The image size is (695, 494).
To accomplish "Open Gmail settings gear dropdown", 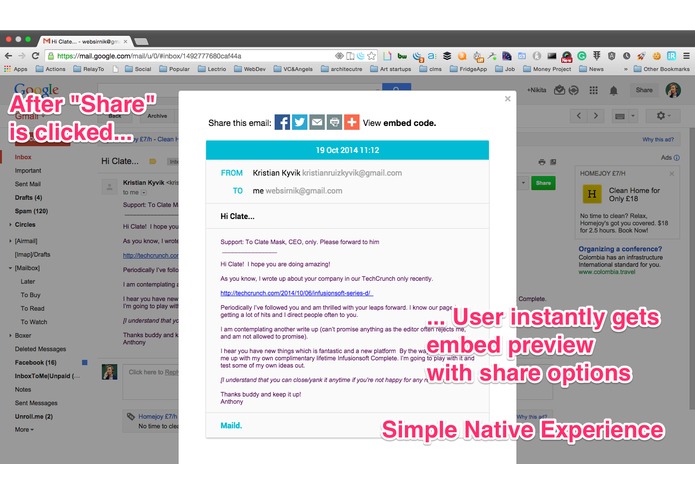I will click(x=664, y=116).
